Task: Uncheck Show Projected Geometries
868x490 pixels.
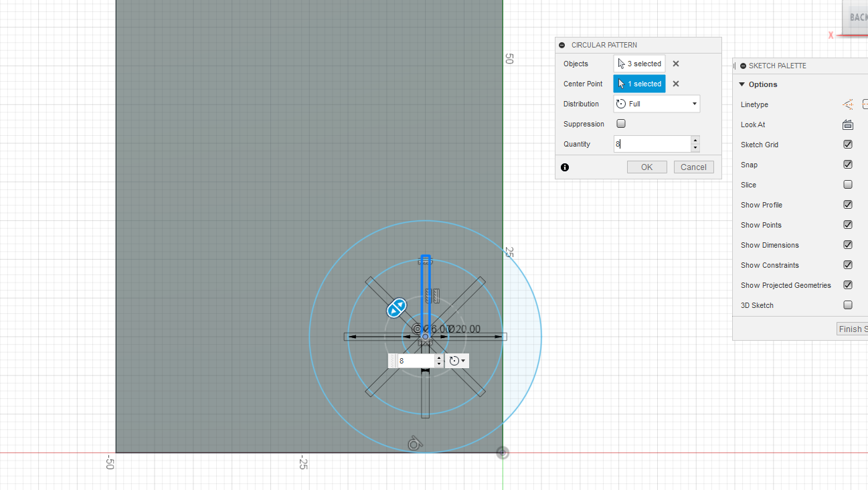Action: tap(848, 285)
